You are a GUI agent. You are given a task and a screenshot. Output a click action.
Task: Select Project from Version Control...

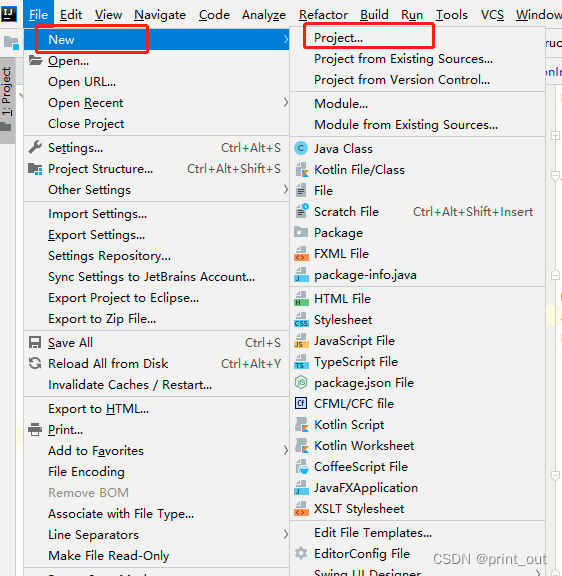[417, 80]
